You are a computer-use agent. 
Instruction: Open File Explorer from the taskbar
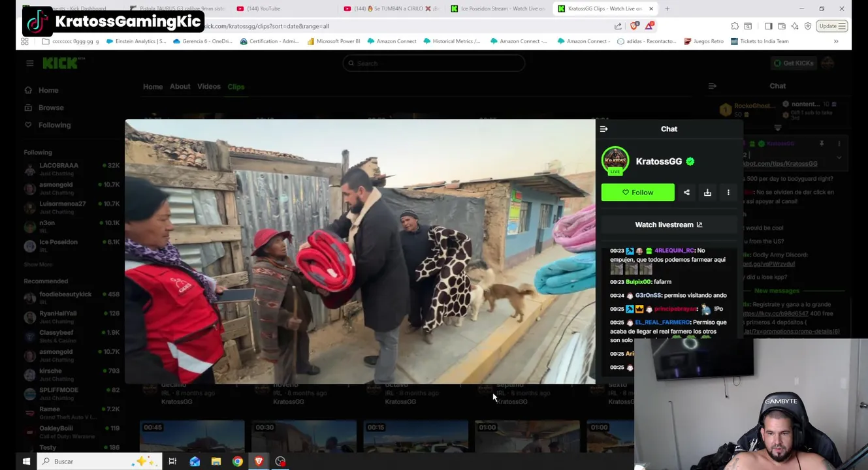point(216,462)
